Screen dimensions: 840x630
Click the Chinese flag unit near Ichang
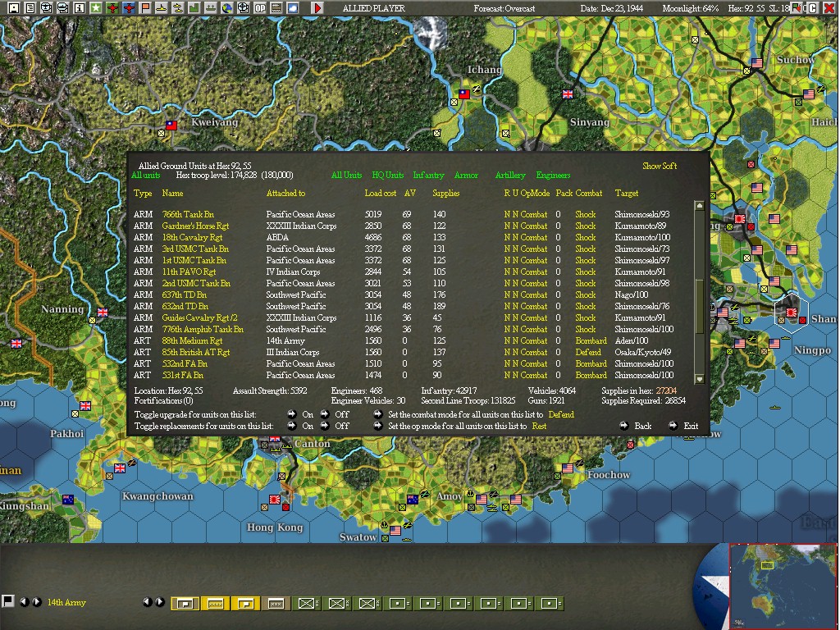click(x=464, y=94)
